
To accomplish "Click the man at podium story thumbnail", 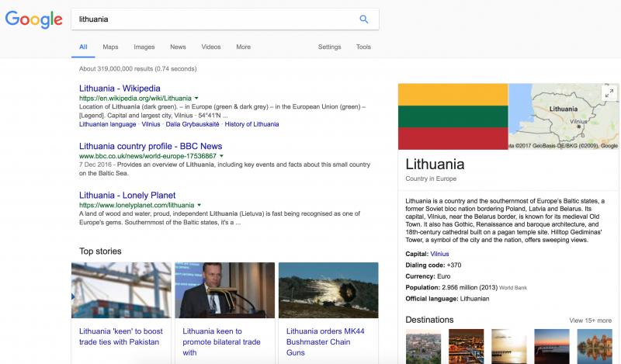I will 225,290.
